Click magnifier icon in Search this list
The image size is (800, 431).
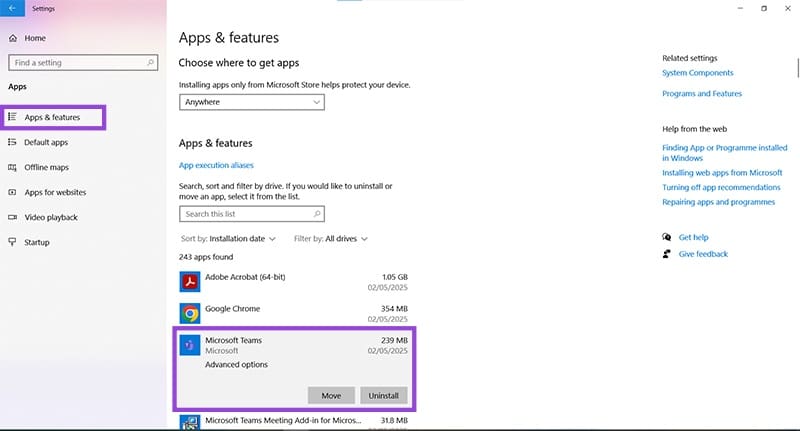[x=317, y=214]
